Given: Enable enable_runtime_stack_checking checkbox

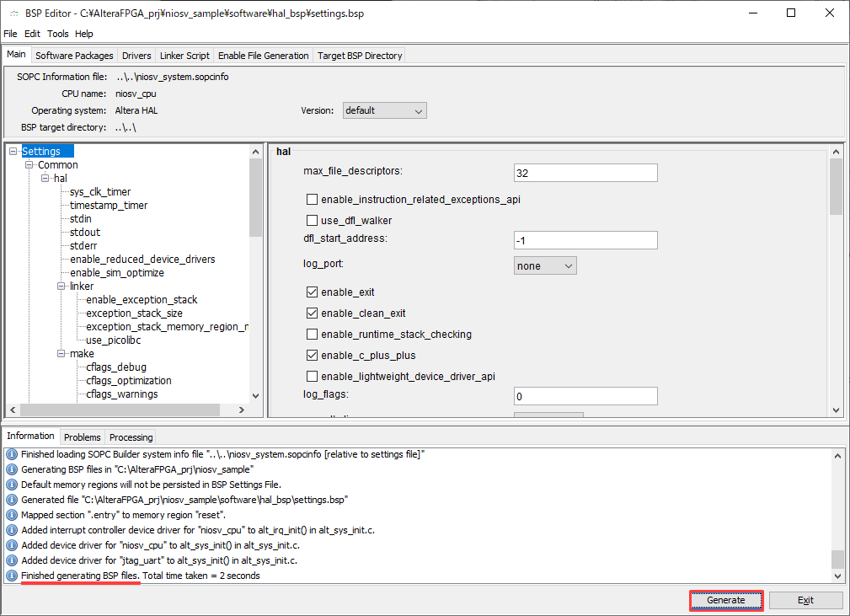Looking at the screenshot, I should 312,334.
